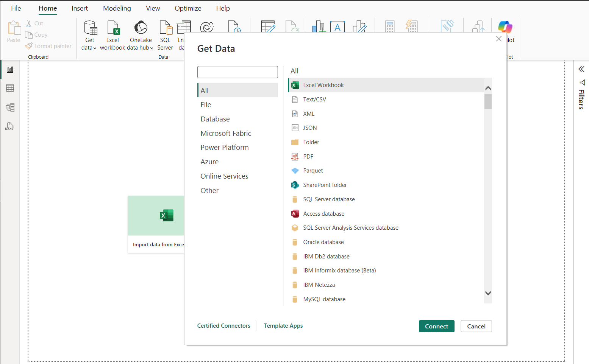Open the Help tab
This screenshot has width=589, height=364.
(223, 8)
